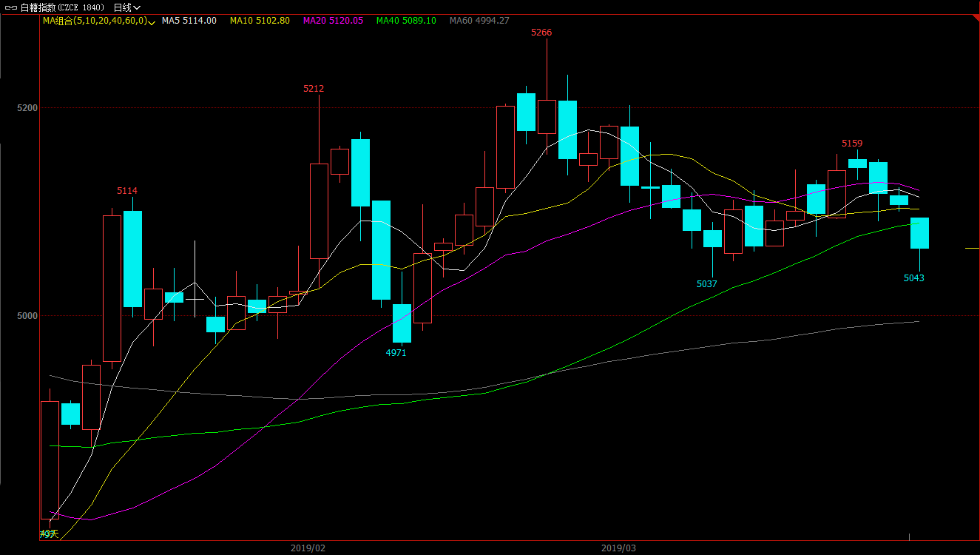The height and width of the screenshot is (555, 980).
Task: Select the MA40 5089.10 label
Action: [406, 21]
